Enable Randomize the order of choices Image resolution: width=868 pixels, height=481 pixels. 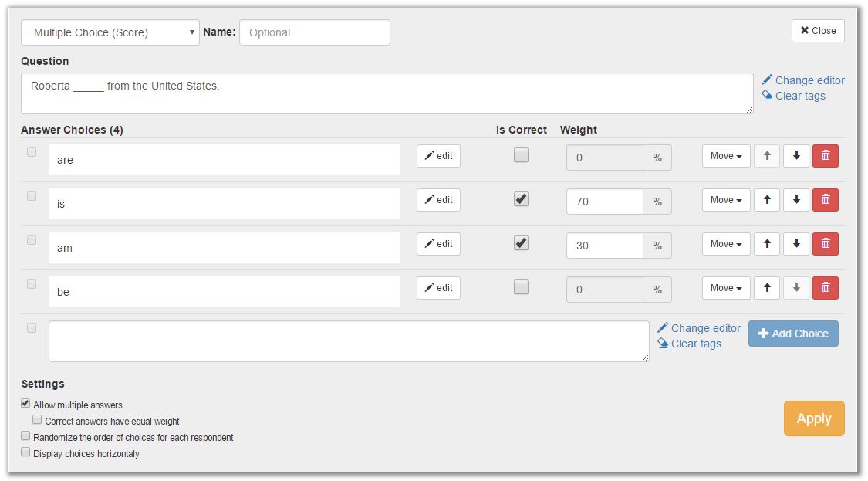tap(25, 435)
